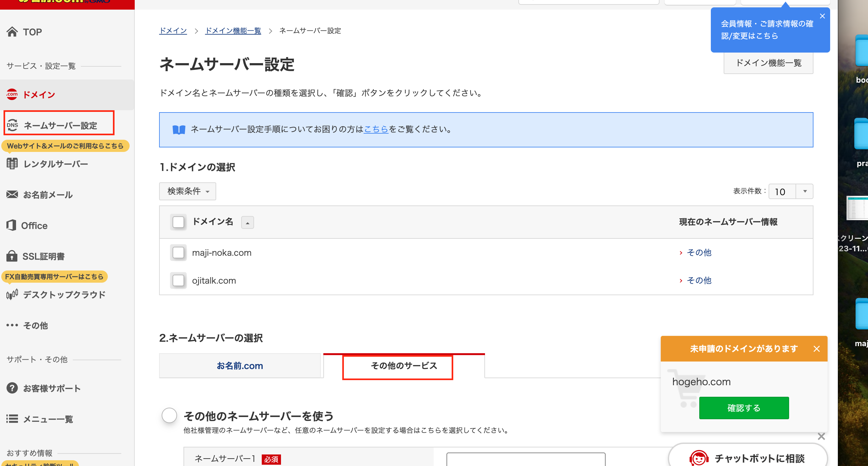Click the green 確認する button
The height and width of the screenshot is (466, 868).
(744, 408)
